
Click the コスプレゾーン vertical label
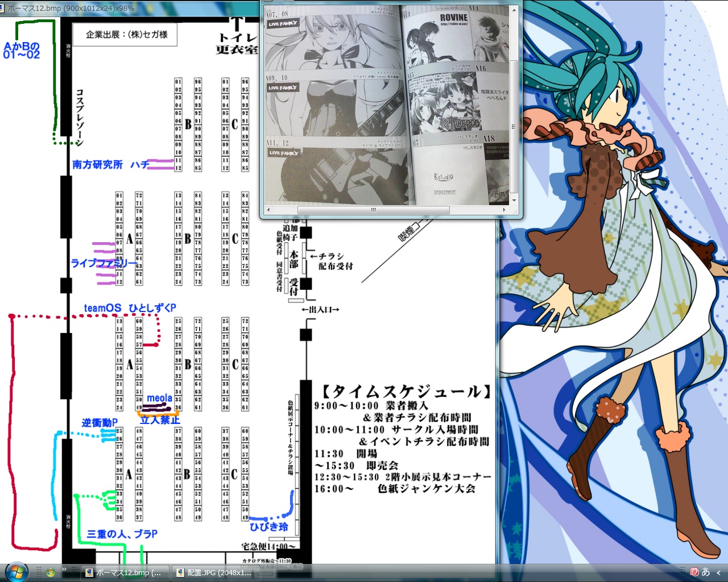[x=80, y=118]
